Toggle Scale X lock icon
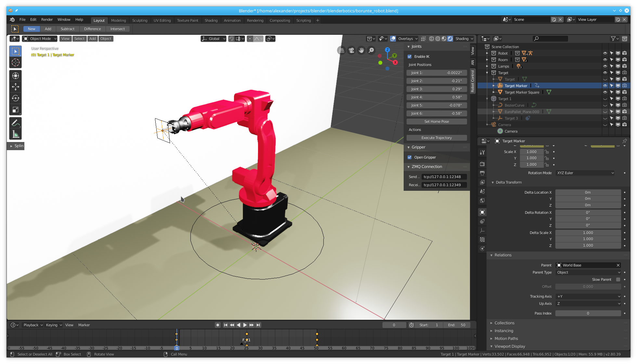The width and height of the screenshot is (637, 364). click(x=547, y=152)
